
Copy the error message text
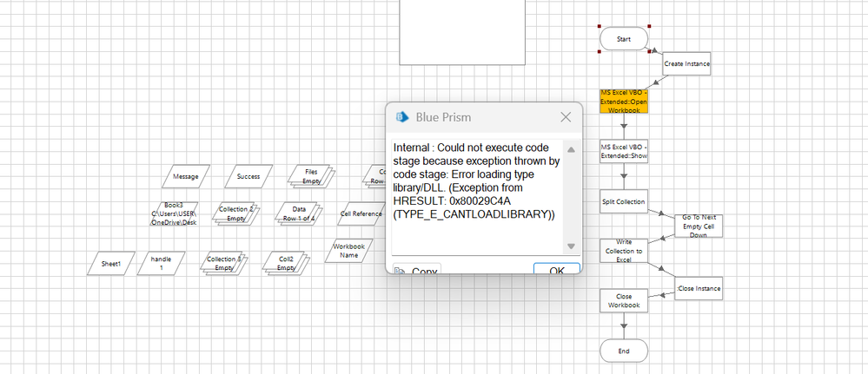417,268
